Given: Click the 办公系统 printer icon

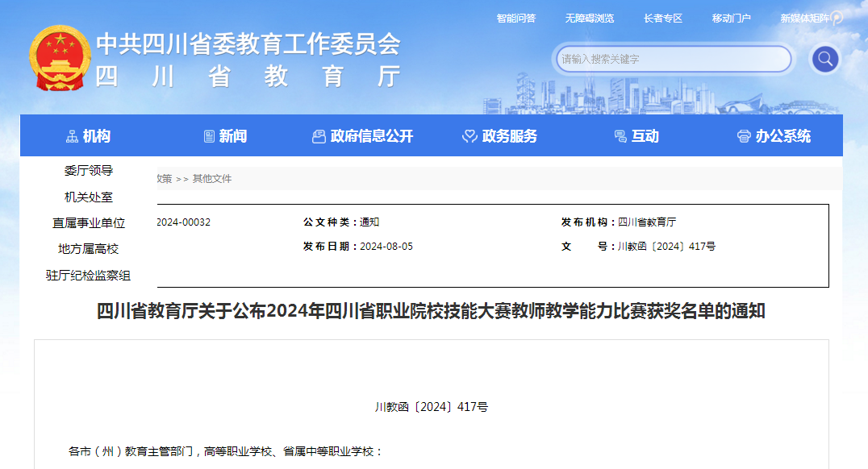Looking at the screenshot, I should click(744, 137).
